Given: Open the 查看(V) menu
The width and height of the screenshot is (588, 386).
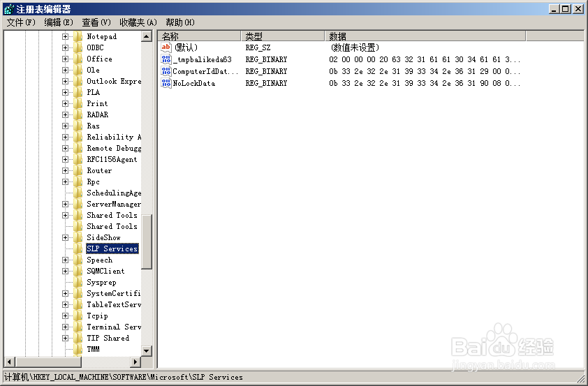Looking at the screenshot, I should [96, 22].
